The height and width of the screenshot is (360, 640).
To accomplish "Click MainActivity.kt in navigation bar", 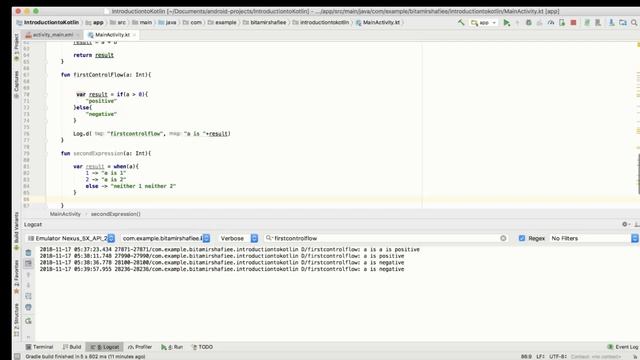I will 378,22.
